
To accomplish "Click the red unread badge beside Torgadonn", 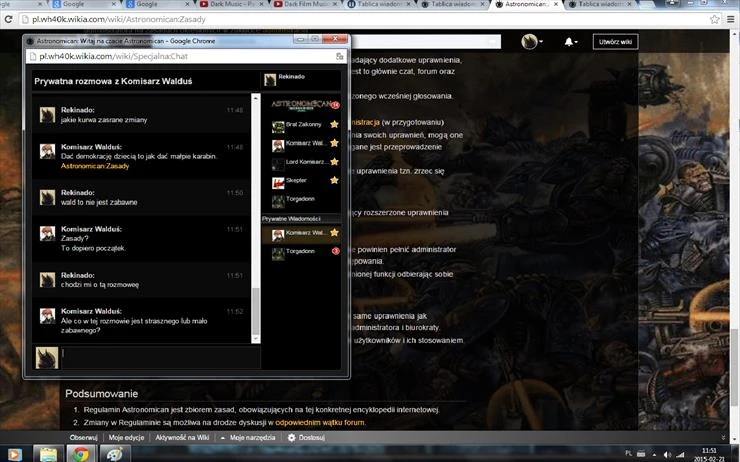I will (336, 251).
